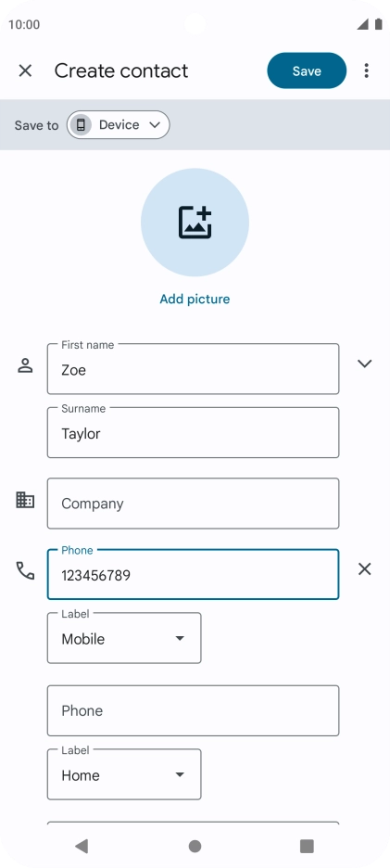Tap the Android back navigation button
The height and width of the screenshot is (868, 390).
(82, 846)
